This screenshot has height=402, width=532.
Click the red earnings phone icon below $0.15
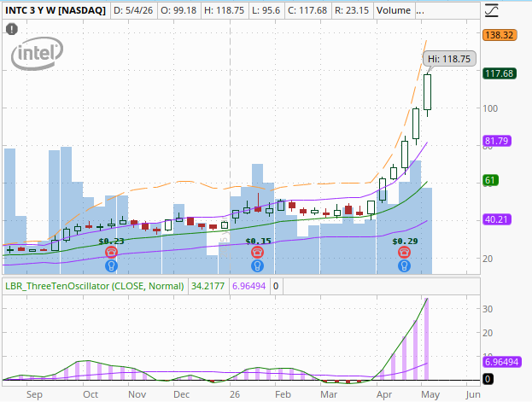(258, 252)
